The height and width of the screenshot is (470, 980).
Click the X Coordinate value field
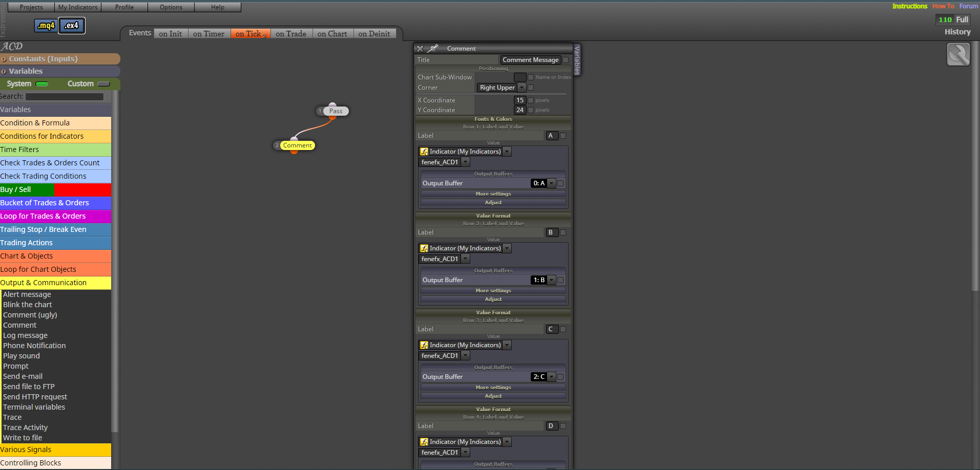click(520, 100)
